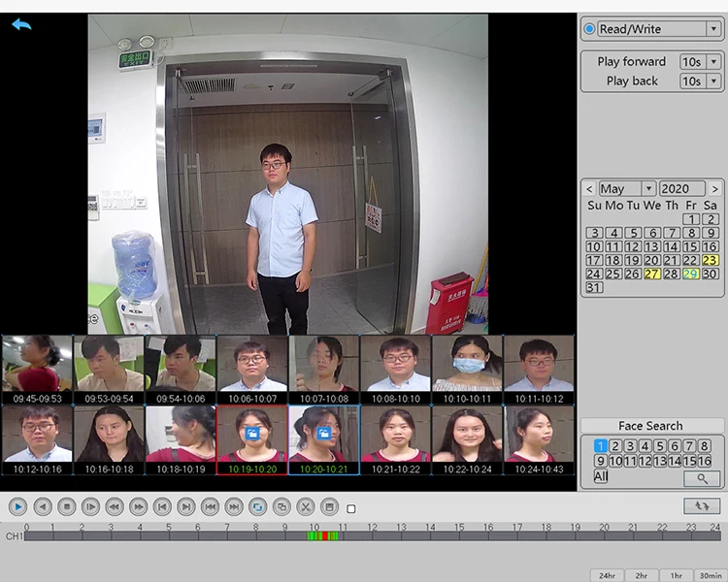Screen dimensions: 728x582
Task: Click the save/backup disk icon
Action: [329, 506]
